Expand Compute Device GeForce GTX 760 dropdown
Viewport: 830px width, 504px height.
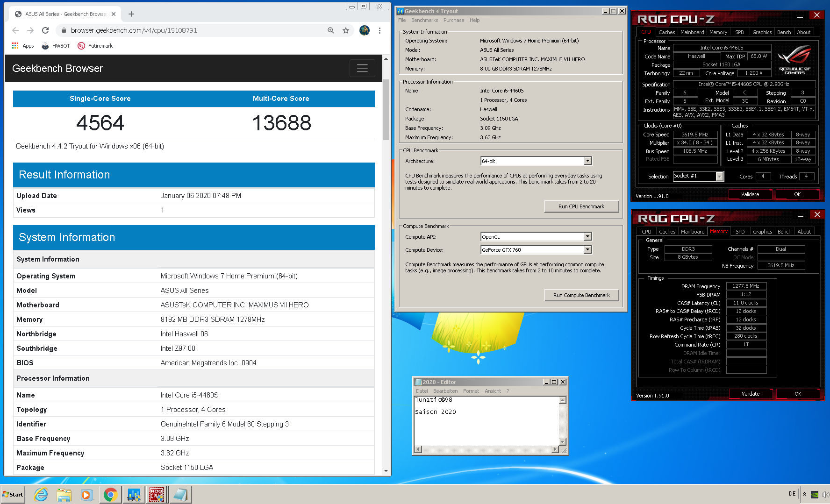[588, 250]
